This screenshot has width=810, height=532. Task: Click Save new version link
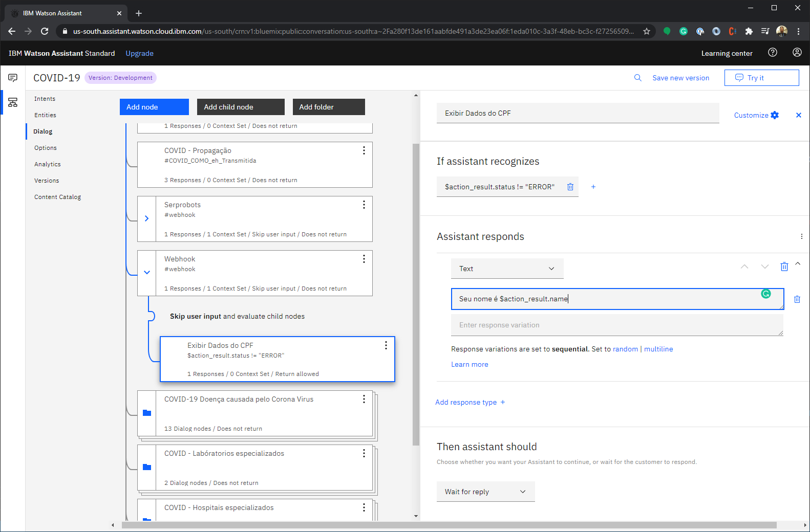(681, 78)
